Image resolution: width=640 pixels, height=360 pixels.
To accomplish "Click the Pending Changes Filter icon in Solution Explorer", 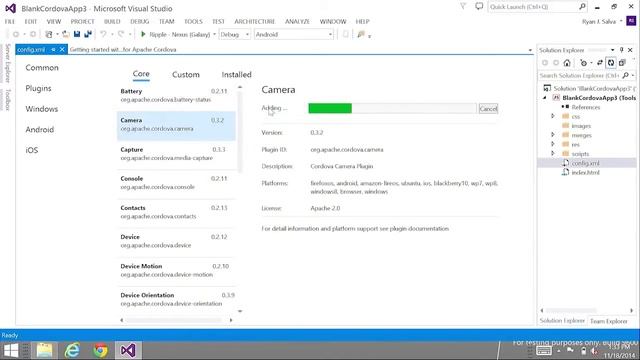I will 584,63.
